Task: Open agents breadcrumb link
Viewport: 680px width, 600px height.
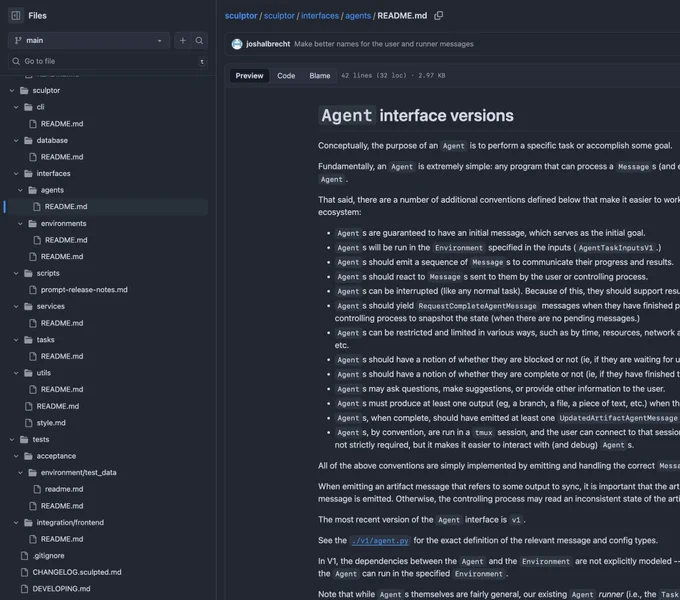Action: (358, 16)
